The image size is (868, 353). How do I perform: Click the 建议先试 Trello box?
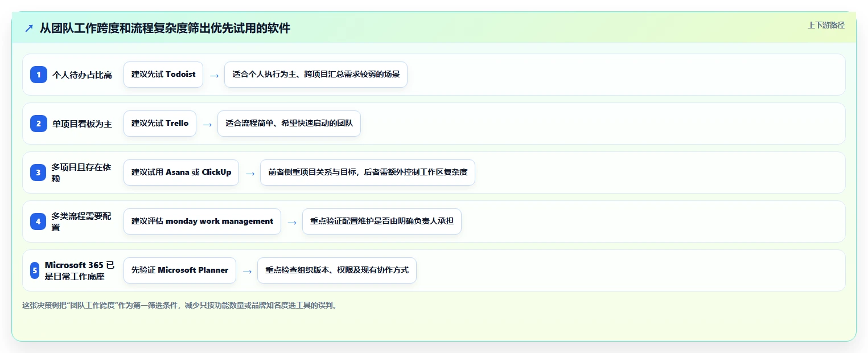pyautogui.click(x=160, y=124)
